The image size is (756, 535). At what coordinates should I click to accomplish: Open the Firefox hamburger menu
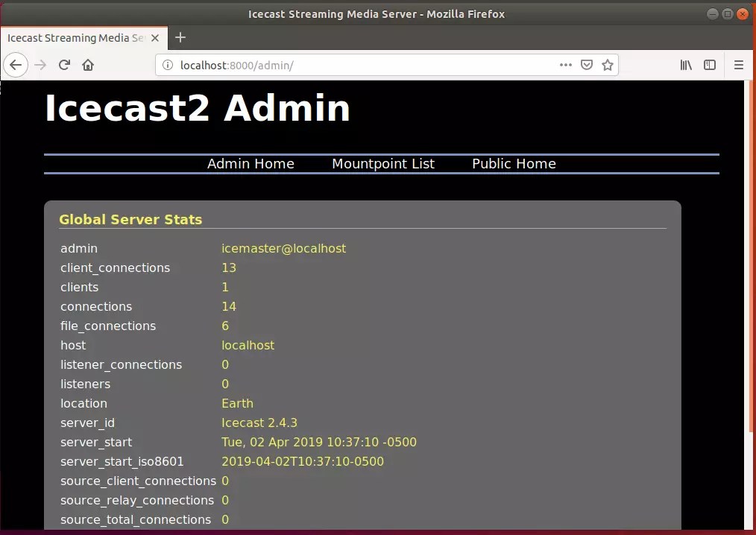739,65
